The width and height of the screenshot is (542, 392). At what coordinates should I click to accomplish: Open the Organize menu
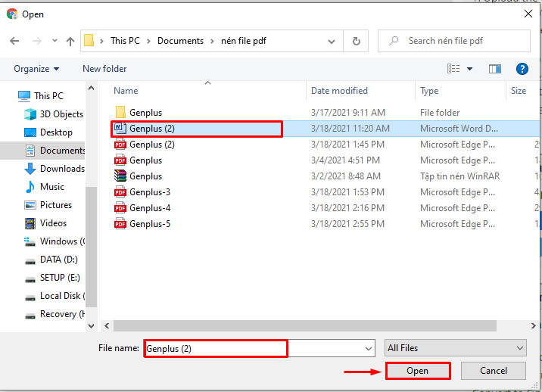[x=36, y=69]
